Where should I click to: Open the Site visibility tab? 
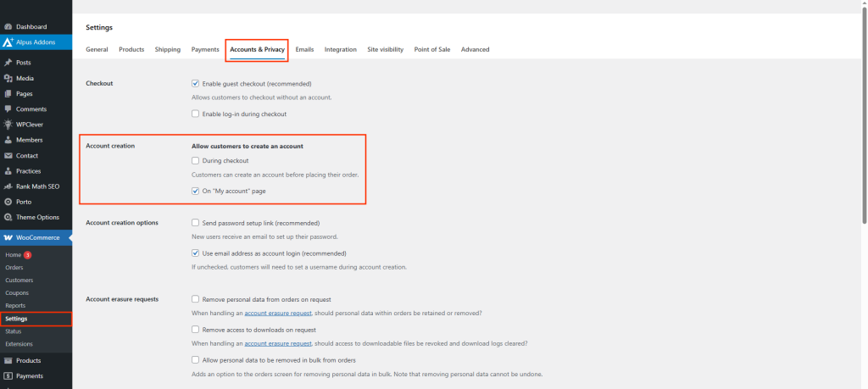(385, 50)
